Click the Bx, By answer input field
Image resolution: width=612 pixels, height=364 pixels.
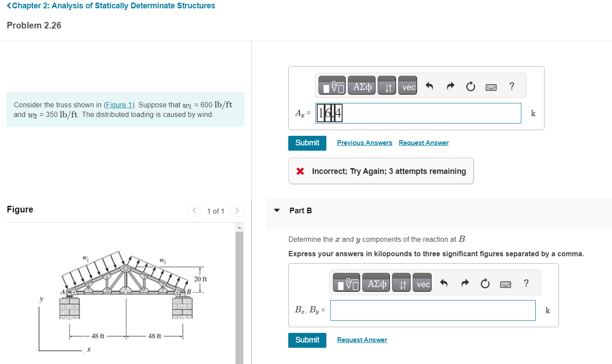(x=433, y=310)
